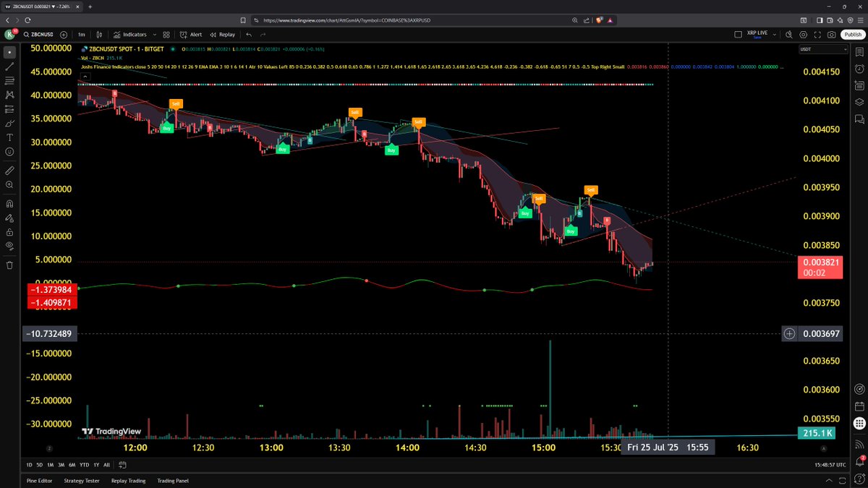868x488 pixels.
Task: Expand the favorite indicators dropdown arrow
Action: pyautogui.click(x=153, y=34)
